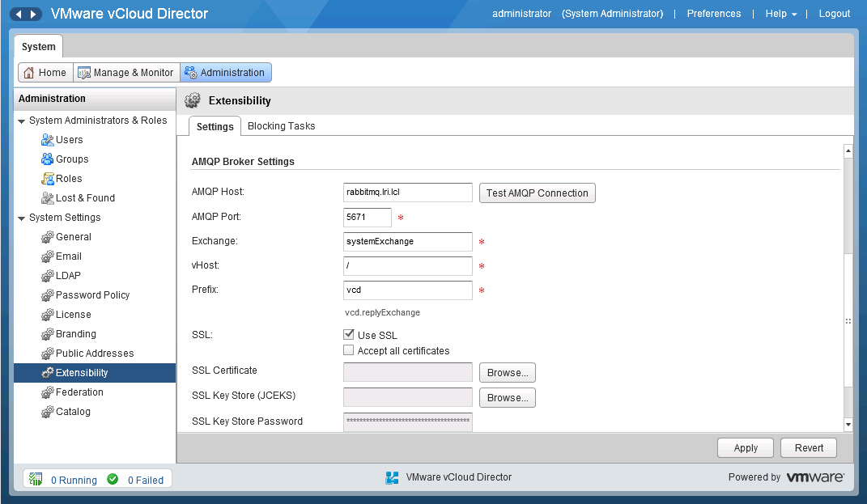This screenshot has width=867, height=504.
Task: Click the Branding gear icon
Action: click(x=48, y=334)
